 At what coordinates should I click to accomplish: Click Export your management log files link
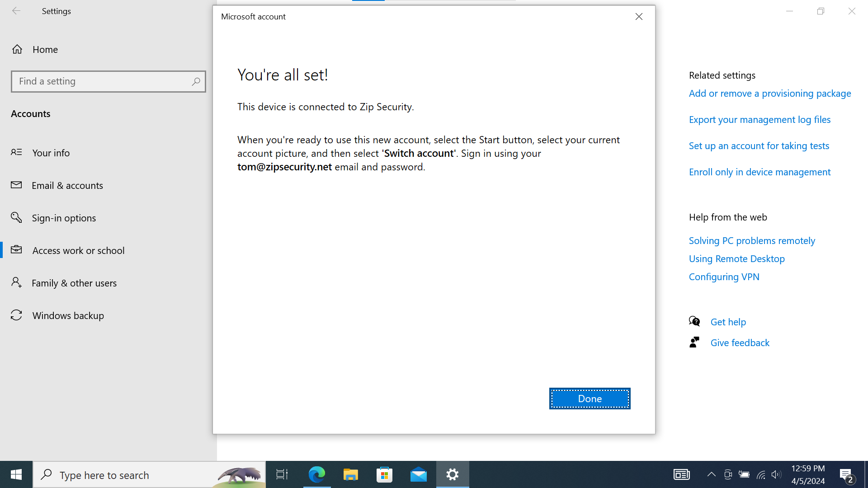pos(759,120)
